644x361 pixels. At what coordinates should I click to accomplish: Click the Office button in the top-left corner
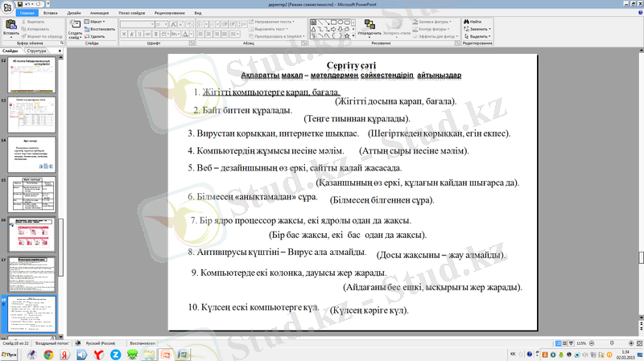click(7, 6)
